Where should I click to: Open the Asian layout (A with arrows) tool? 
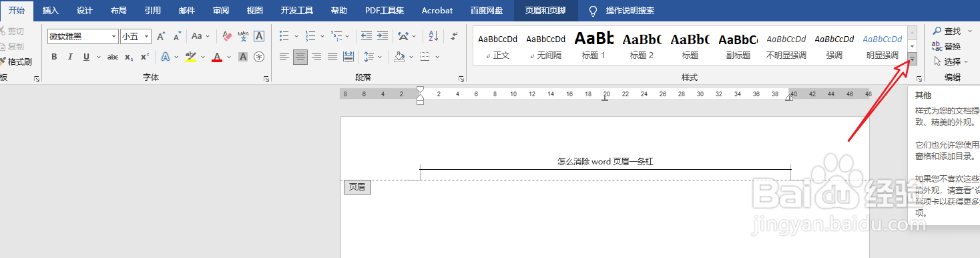[x=403, y=36]
